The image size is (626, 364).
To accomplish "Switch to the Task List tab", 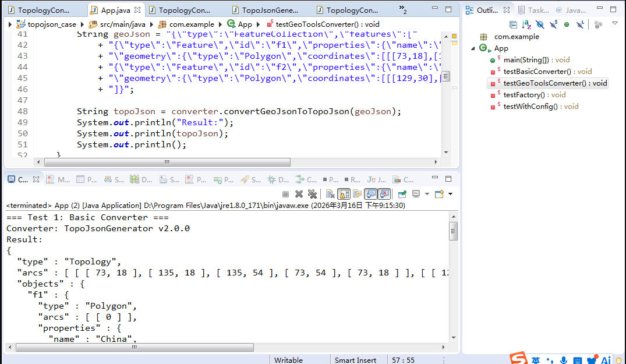I will tap(533, 10).
